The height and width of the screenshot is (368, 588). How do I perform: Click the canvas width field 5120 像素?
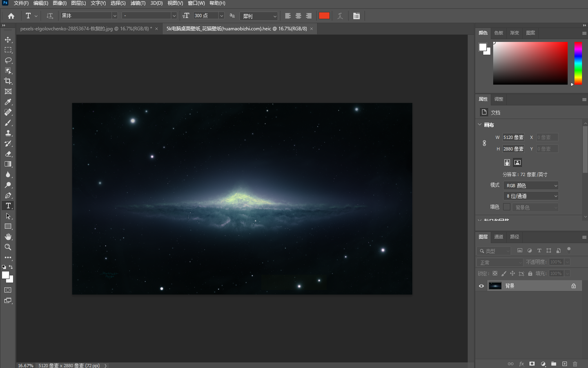[x=513, y=137]
